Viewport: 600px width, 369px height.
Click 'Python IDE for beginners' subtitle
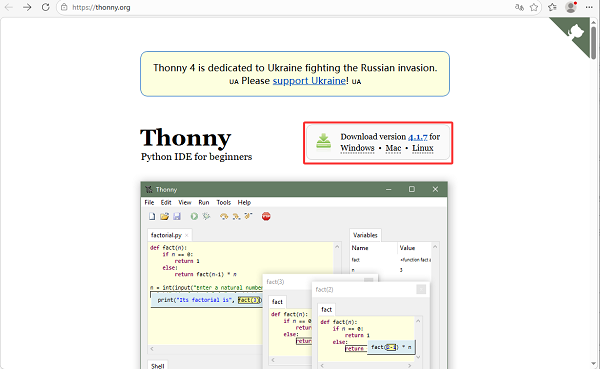(196, 157)
